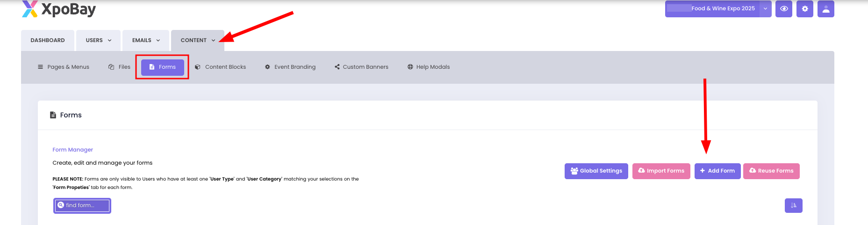Go to Files section

[120, 67]
